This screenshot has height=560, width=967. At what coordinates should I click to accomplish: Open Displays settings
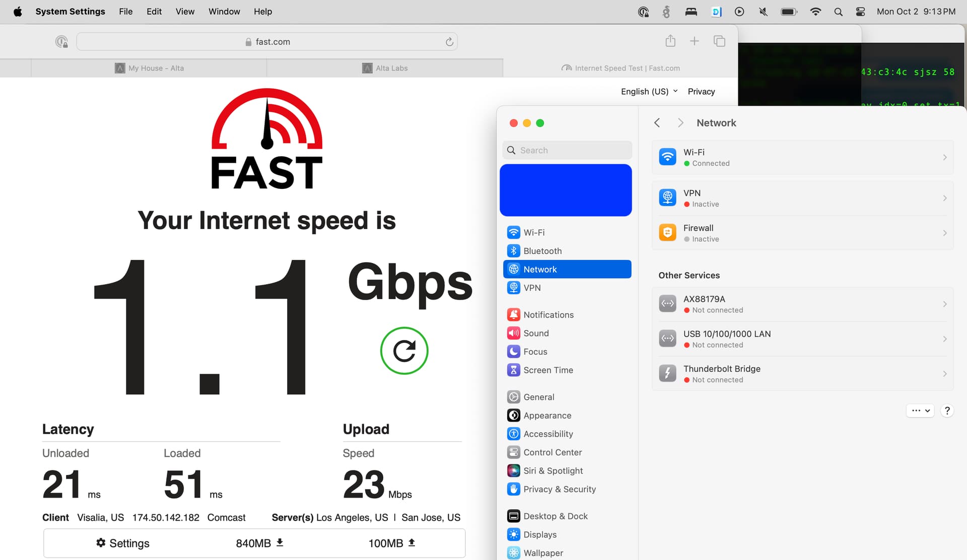(567, 534)
